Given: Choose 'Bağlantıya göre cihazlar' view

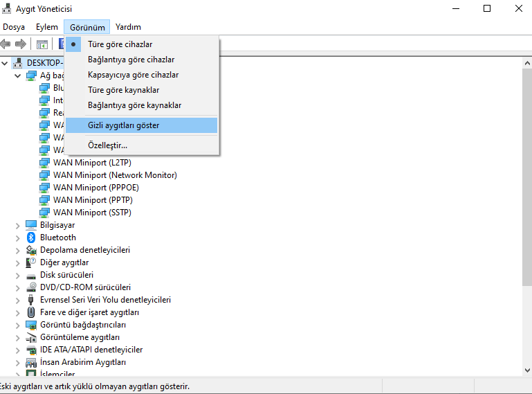Looking at the screenshot, I should tap(142, 60).
